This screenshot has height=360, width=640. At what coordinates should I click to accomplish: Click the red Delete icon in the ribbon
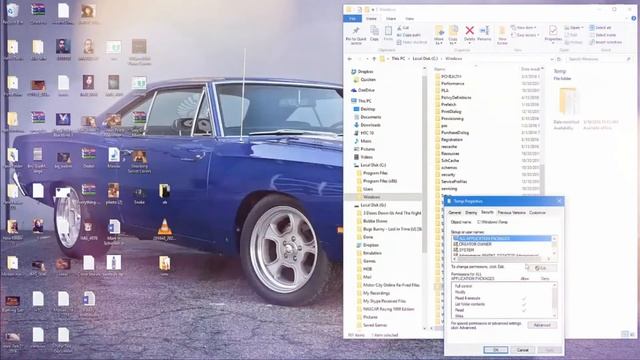pos(469,31)
